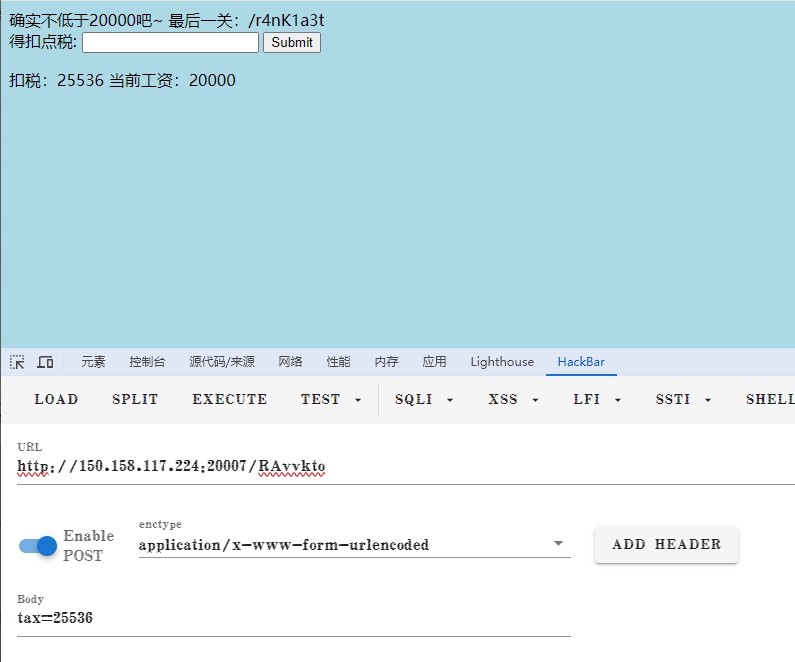
Task: Open the LFI dropdown menu
Action: (597, 399)
